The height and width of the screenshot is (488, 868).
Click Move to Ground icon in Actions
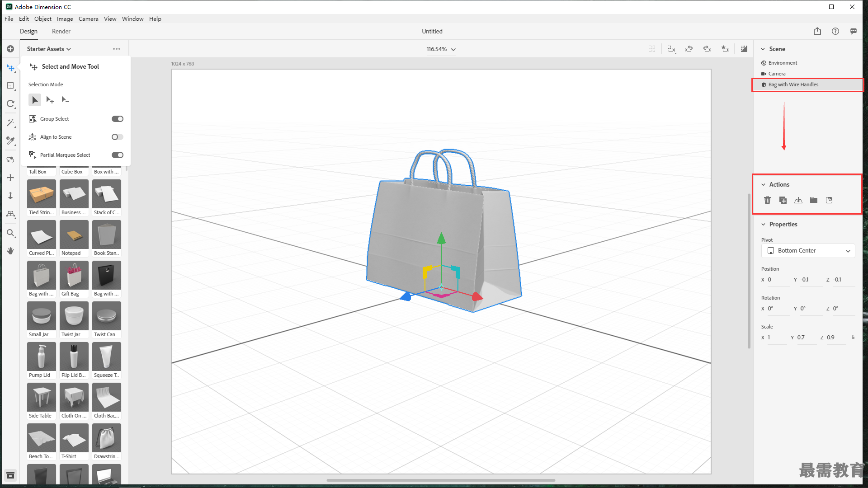point(798,200)
